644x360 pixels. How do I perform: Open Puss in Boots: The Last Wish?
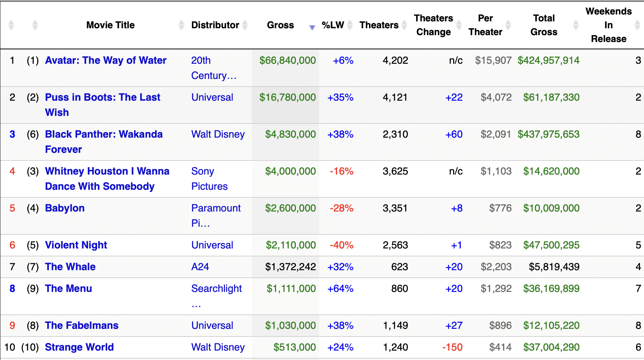click(x=103, y=105)
